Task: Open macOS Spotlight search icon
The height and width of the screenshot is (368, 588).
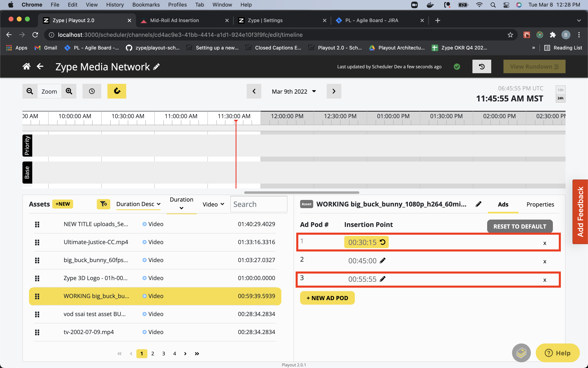Action: pyautogui.click(x=493, y=5)
